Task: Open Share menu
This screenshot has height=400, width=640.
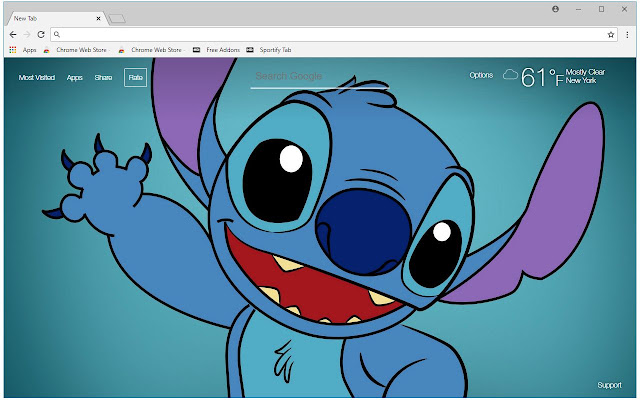Action: pyautogui.click(x=103, y=78)
